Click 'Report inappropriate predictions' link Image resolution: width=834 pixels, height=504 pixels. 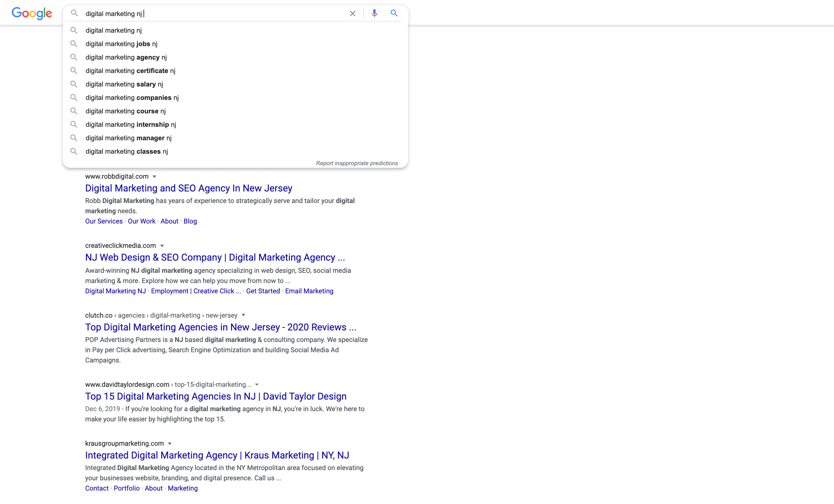(357, 163)
